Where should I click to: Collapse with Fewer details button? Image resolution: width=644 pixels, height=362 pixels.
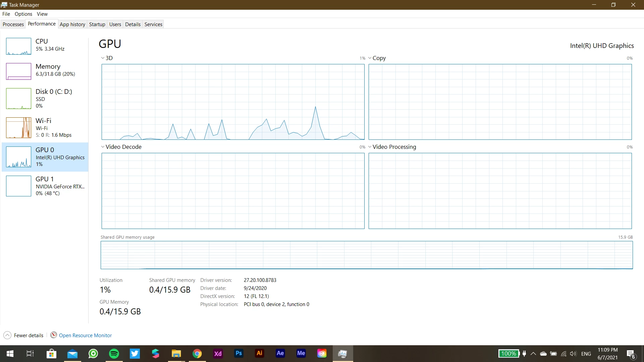(23, 335)
